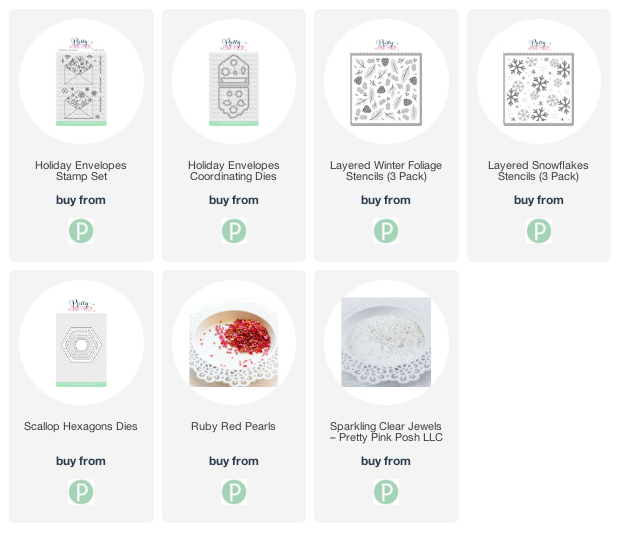Click the Ruby Red Pearls product name
620x544 pixels.
[x=233, y=426]
